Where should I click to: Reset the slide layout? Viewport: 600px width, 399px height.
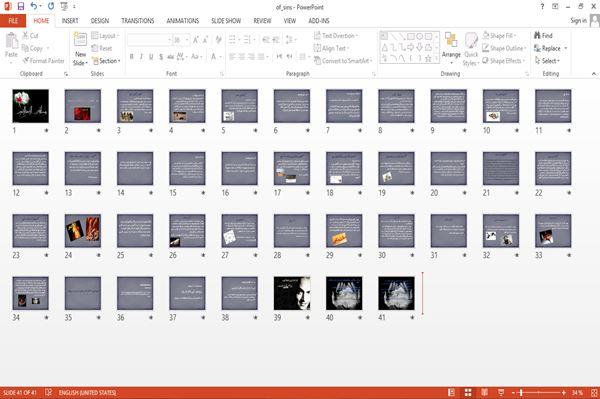tap(102, 48)
